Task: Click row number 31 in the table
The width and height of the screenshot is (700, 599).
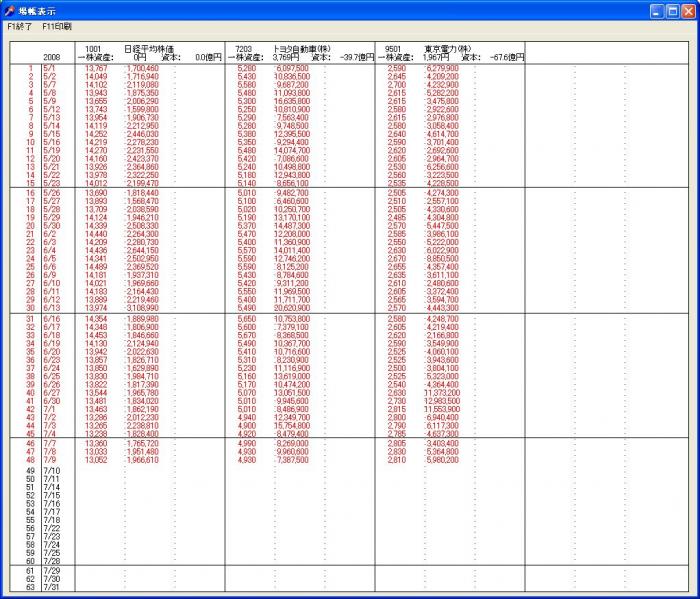Action: tap(31, 316)
